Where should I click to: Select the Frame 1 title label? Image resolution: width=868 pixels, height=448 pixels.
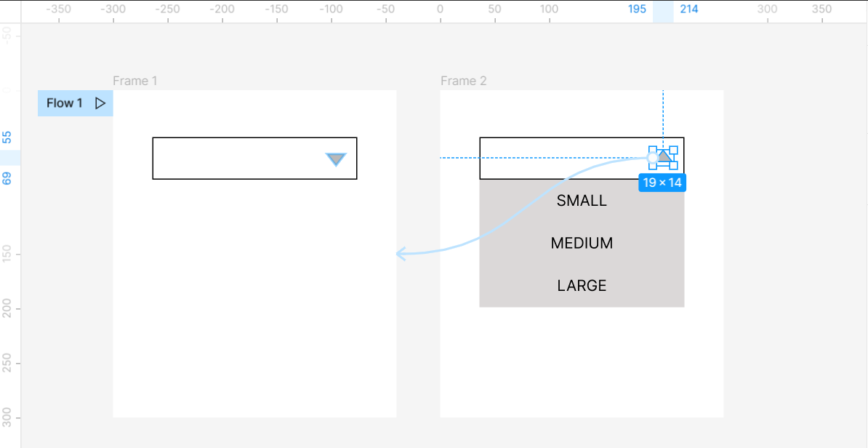pyautogui.click(x=135, y=81)
